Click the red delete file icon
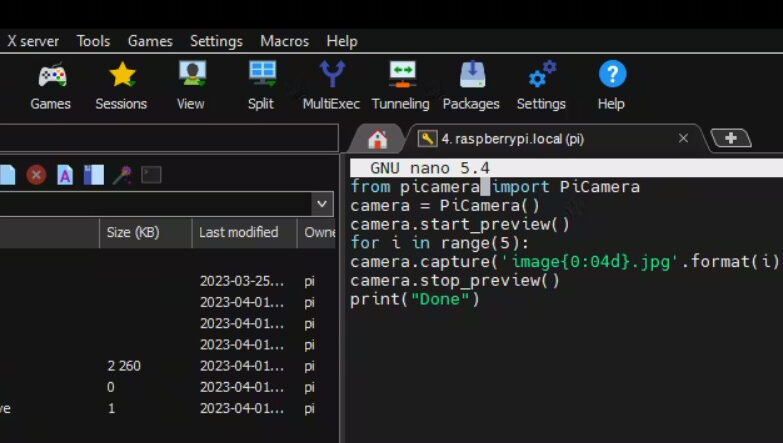The width and height of the screenshot is (783, 443). [x=36, y=175]
